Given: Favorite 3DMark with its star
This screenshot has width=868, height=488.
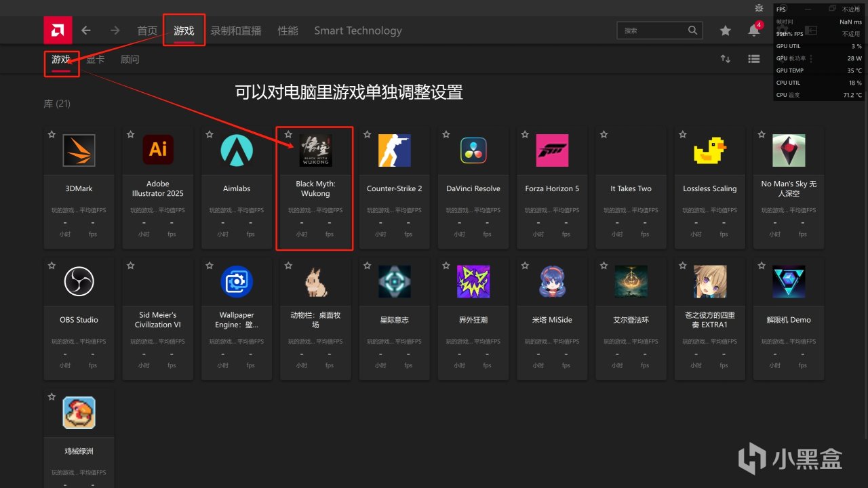Looking at the screenshot, I should [x=52, y=134].
